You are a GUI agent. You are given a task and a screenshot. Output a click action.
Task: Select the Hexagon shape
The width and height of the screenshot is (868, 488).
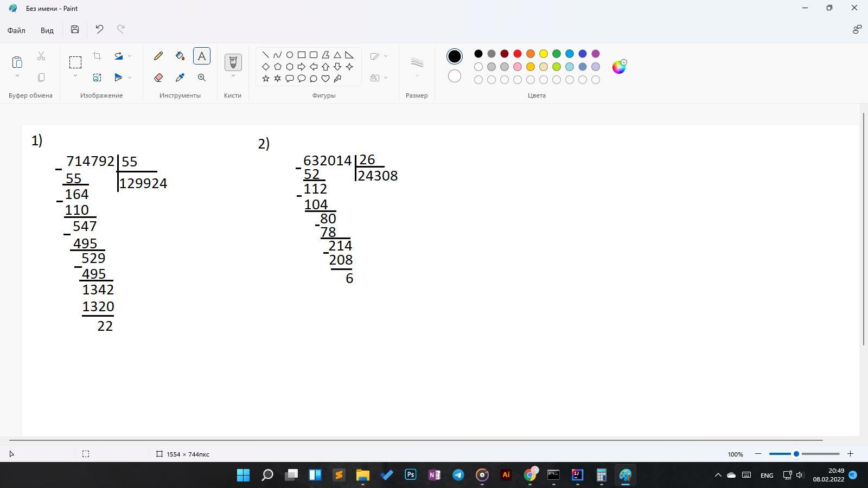point(290,67)
